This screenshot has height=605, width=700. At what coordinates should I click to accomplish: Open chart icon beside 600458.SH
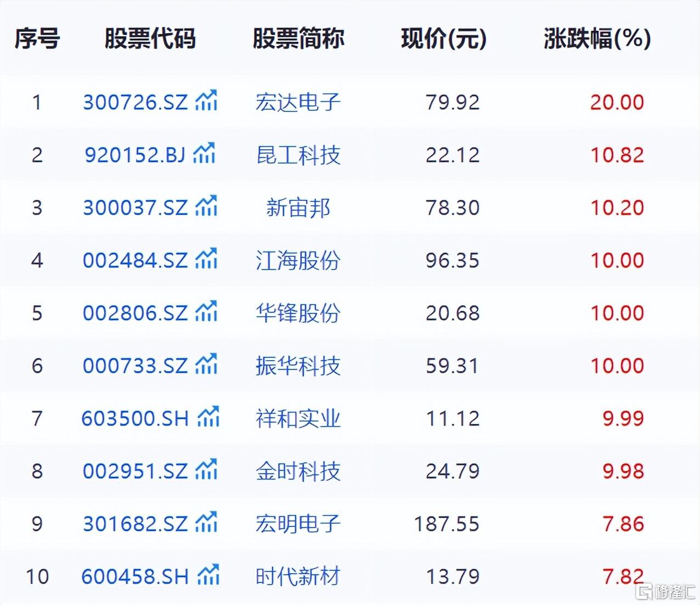click(208, 575)
